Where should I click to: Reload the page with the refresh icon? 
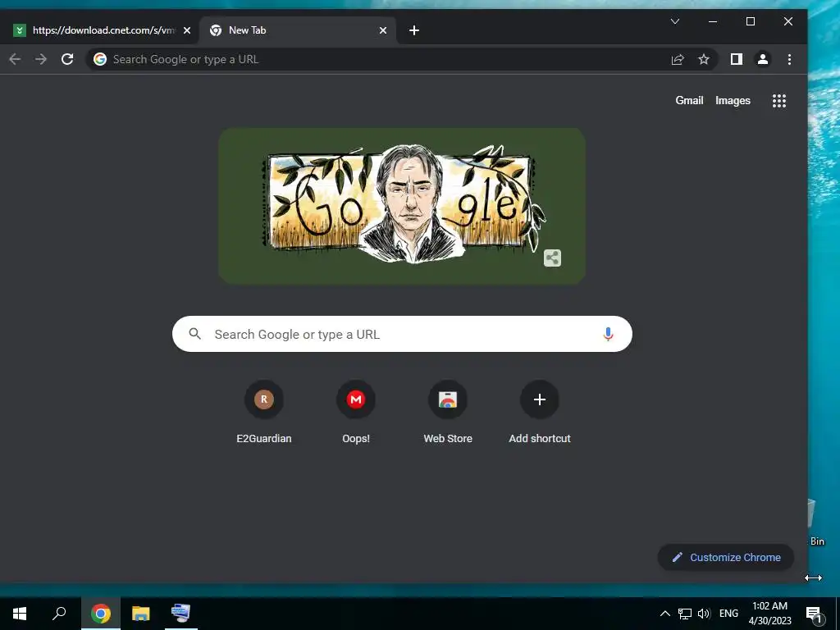click(67, 59)
